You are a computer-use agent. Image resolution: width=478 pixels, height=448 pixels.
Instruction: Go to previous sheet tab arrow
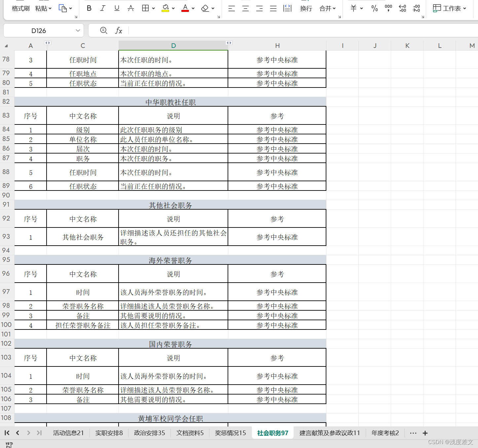click(x=18, y=433)
